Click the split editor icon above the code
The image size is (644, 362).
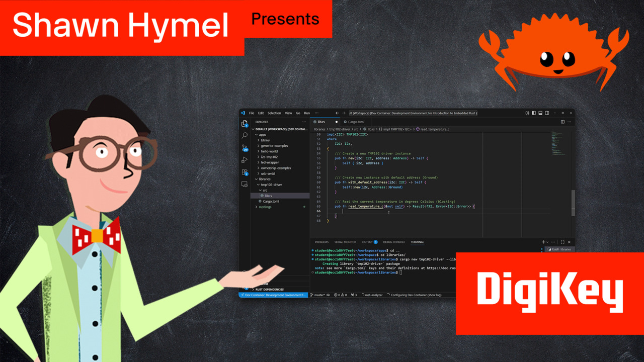click(x=562, y=122)
